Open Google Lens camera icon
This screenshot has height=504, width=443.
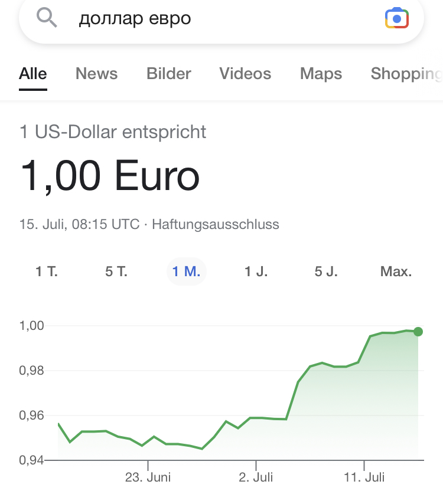(397, 18)
